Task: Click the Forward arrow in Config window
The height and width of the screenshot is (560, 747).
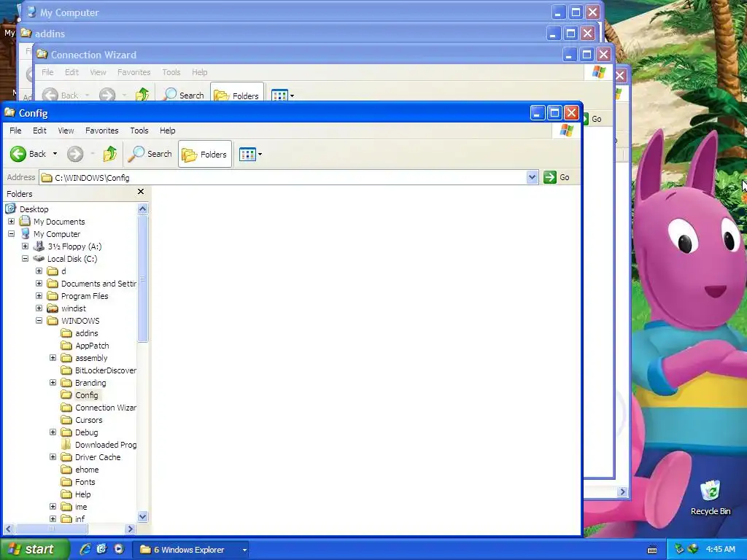Action: click(75, 154)
